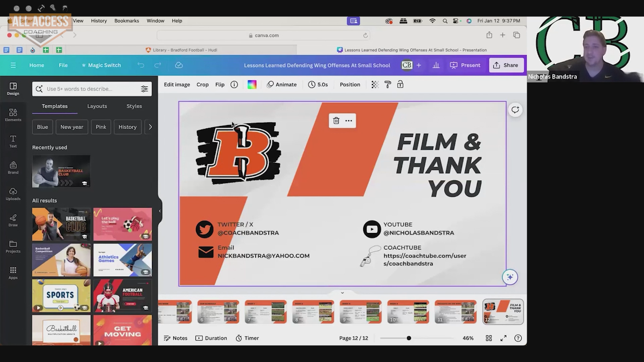Click the Present button
The height and width of the screenshot is (362, 644).
465,65
